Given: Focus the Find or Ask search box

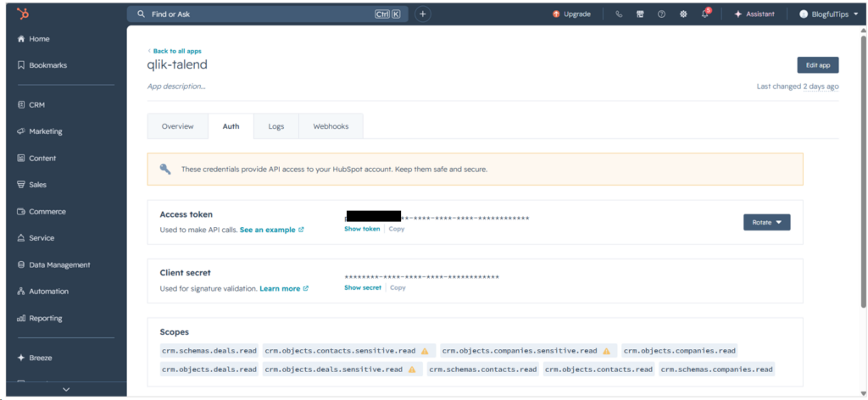Looking at the screenshot, I should pos(267,14).
